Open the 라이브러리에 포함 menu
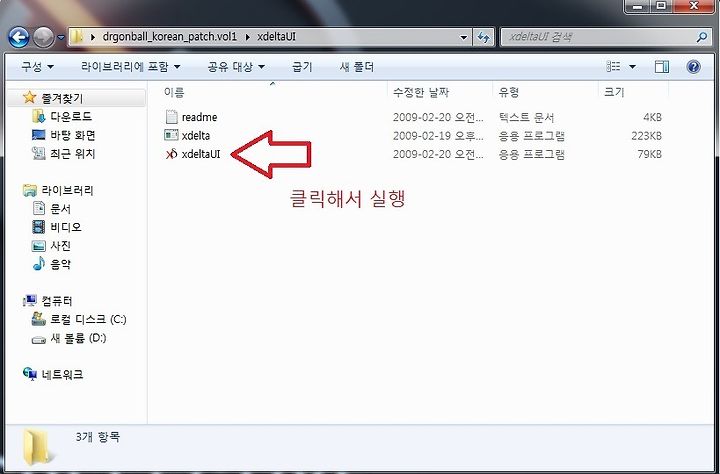Image resolution: width=720 pixels, height=474 pixels. (130, 67)
